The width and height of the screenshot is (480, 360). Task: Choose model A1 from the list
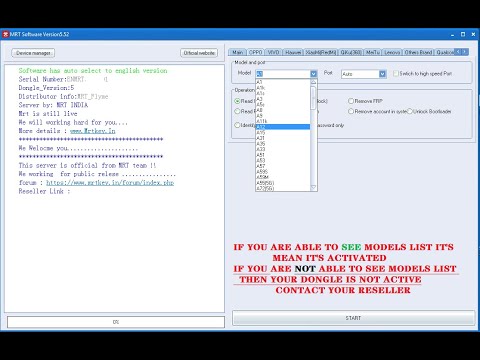tap(283, 82)
